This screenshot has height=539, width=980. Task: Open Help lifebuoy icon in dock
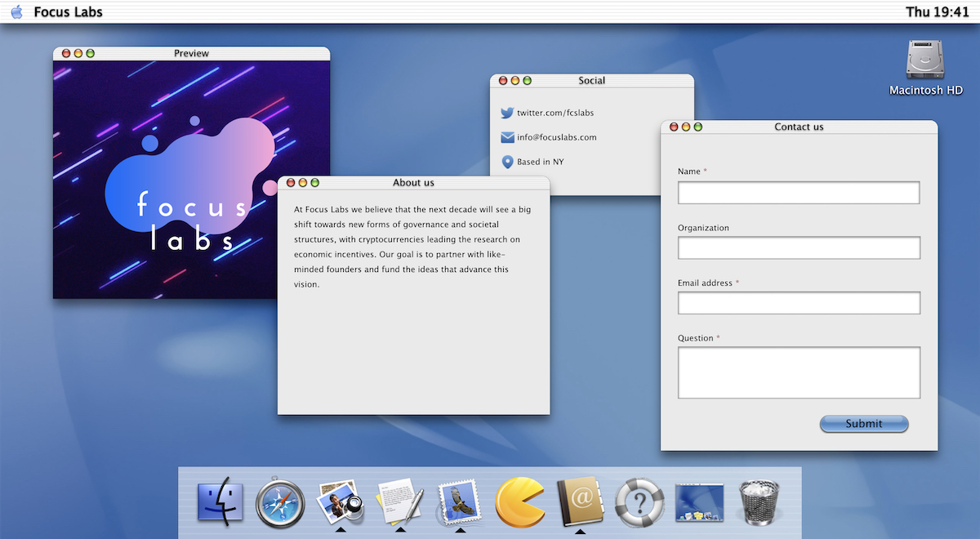pyautogui.click(x=640, y=501)
